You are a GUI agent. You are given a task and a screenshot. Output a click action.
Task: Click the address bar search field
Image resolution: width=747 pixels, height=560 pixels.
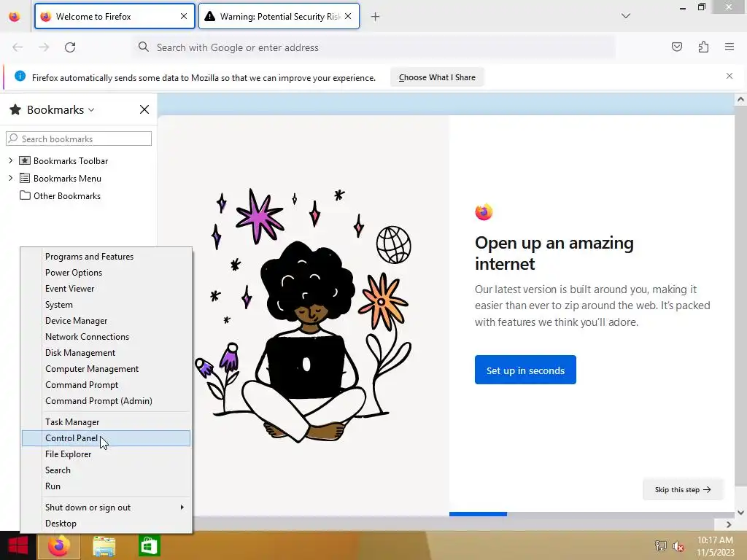tap(374, 47)
